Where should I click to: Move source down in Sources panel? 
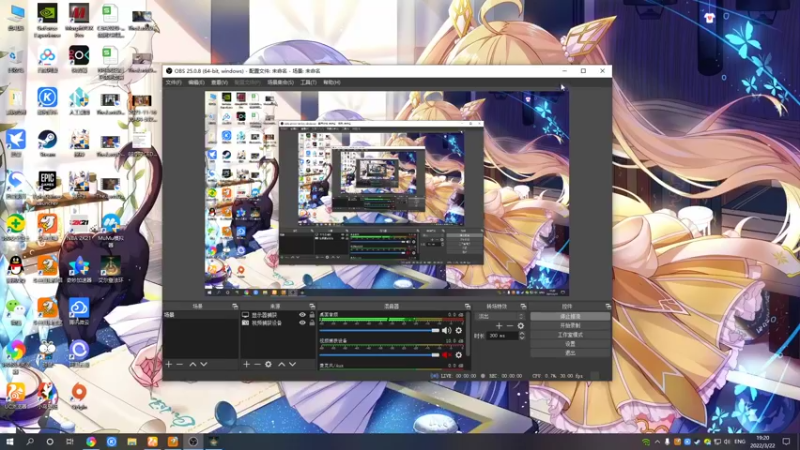(x=292, y=364)
